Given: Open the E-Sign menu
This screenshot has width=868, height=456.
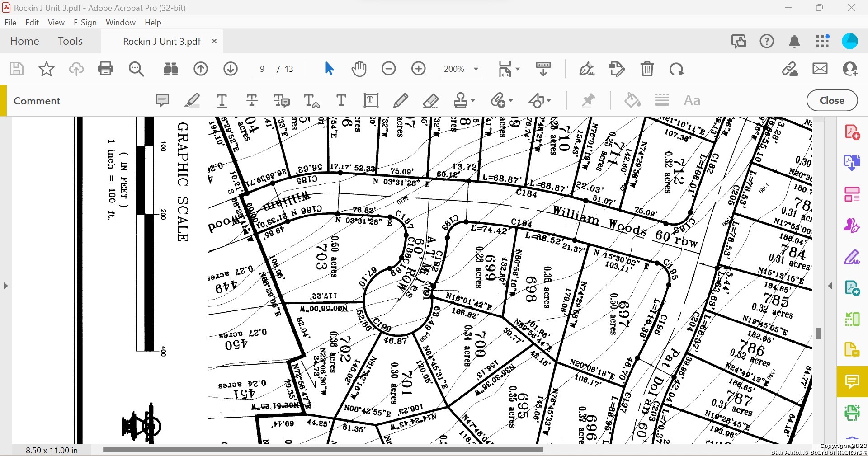Looking at the screenshot, I should (x=85, y=23).
